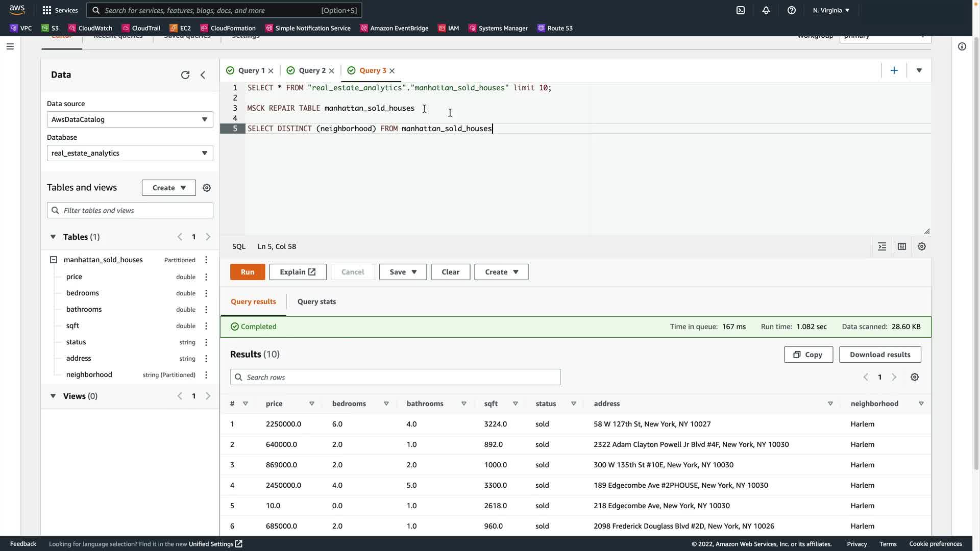
Task: Click the format query icon
Action: coord(881,246)
